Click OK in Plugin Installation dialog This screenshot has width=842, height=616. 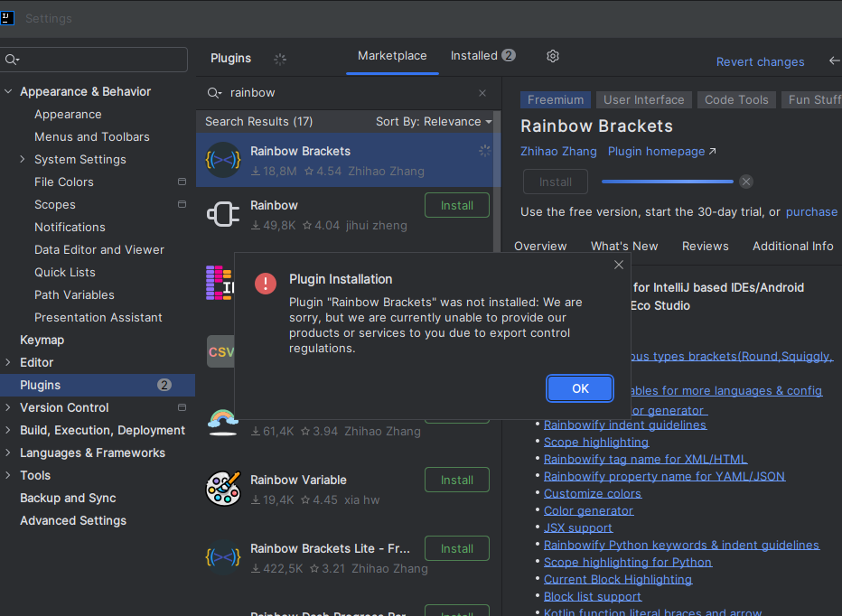pyautogui.click(x=580, y=388)
